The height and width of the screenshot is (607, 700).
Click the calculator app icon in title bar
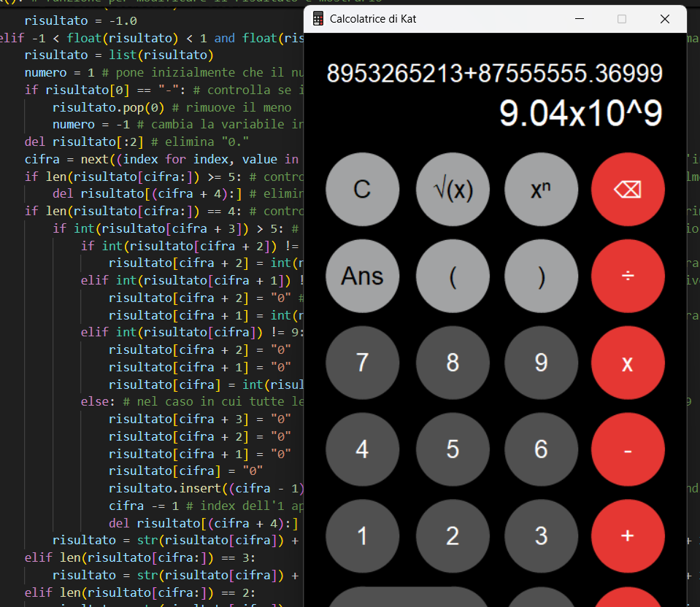[x=318, y=19]
